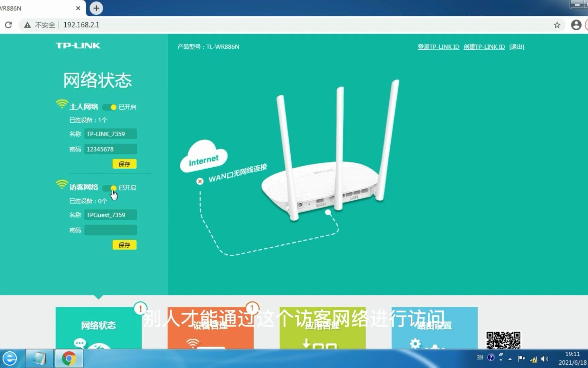Viewport: 588px width, 368px height.
Task: Click the volume speaker tray icon
Action: [x=545, y=359]
